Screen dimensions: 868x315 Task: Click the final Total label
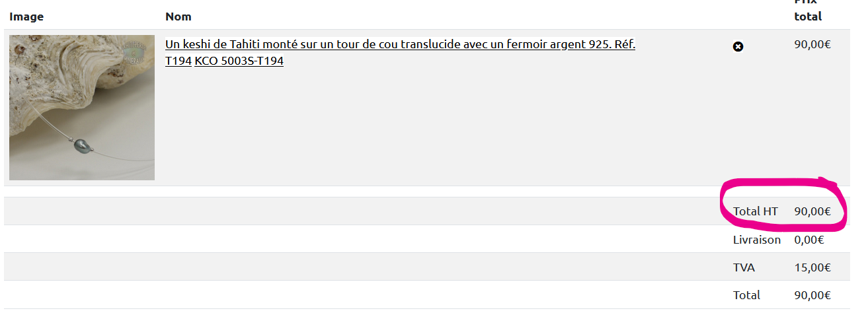[x=746, y=295]
